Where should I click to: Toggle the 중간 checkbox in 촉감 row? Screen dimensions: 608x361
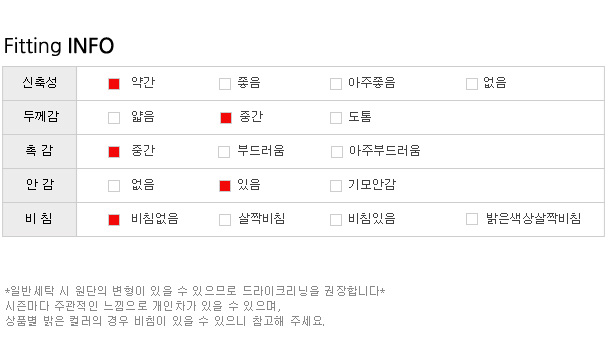click(x=114, y=152)
